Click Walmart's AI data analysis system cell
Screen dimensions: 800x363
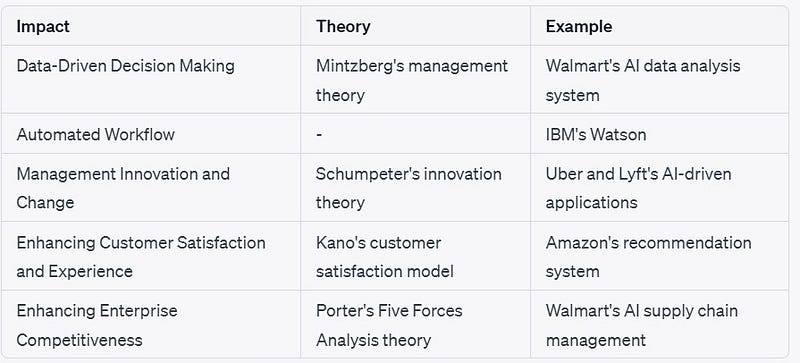(x=659, y=80)
